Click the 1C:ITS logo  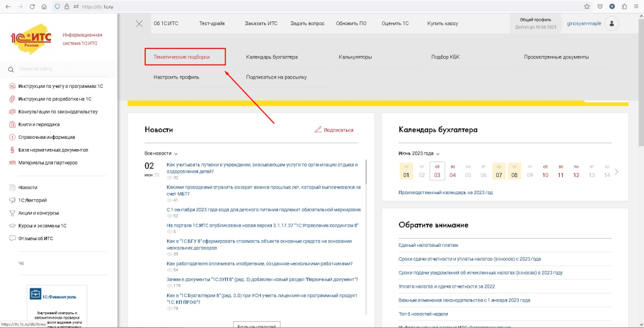(31, 39)
